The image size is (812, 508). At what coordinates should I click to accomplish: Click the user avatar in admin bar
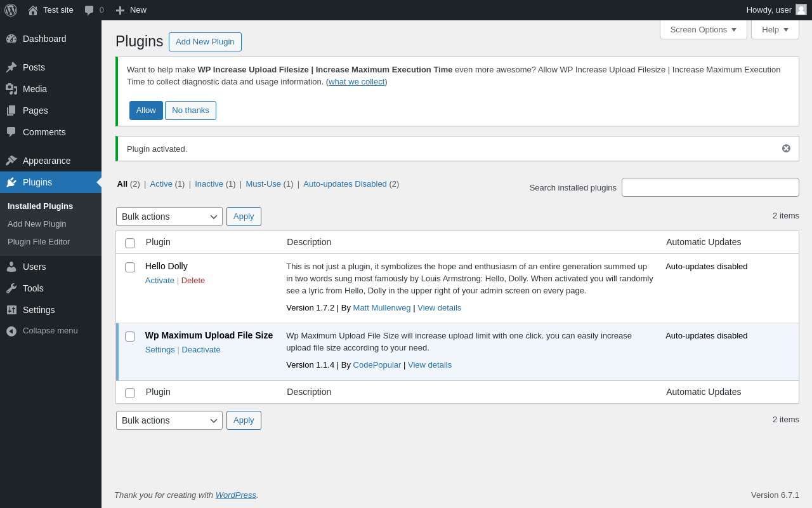(x=801, y=10)
